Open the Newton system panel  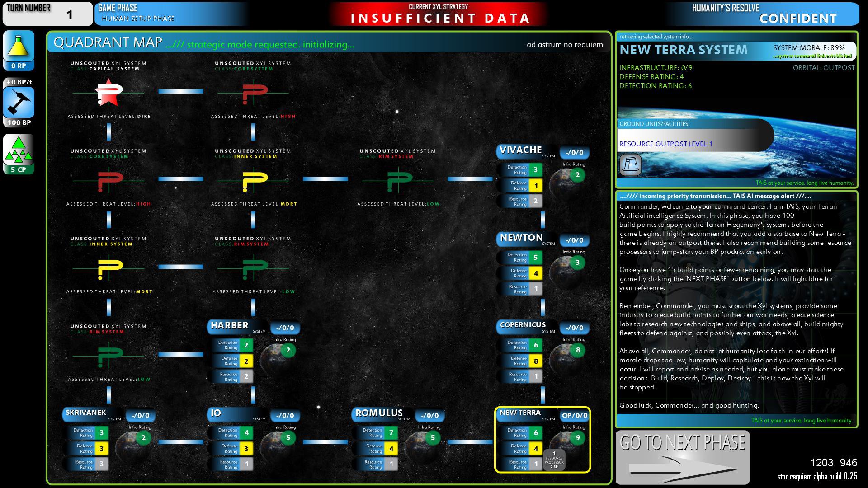(521, 238)
